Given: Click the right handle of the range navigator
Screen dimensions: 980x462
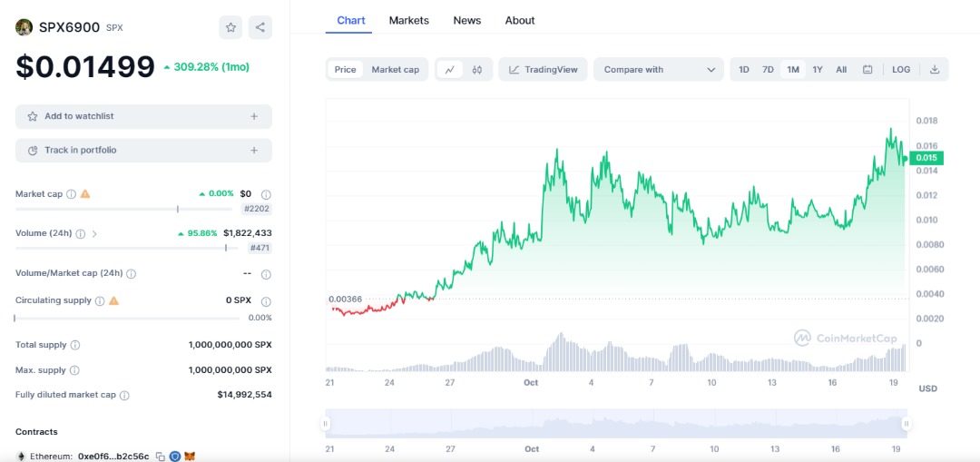Looking at the screenshot, I should (906, 424).
